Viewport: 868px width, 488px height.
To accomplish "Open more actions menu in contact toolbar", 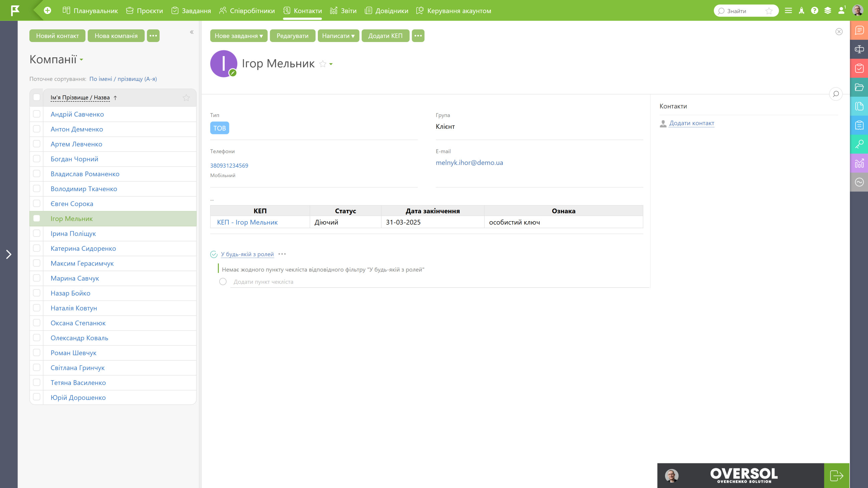I will (x=418, y=36).
